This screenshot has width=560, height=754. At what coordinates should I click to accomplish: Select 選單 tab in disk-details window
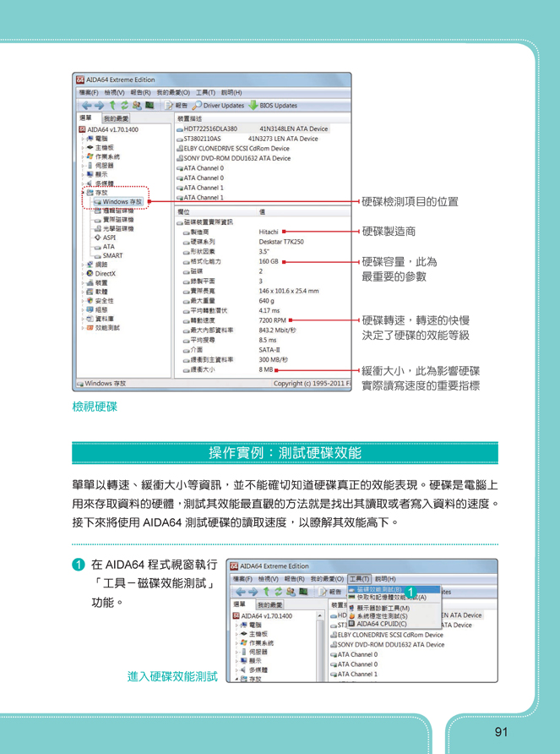(x=85, y=117)
